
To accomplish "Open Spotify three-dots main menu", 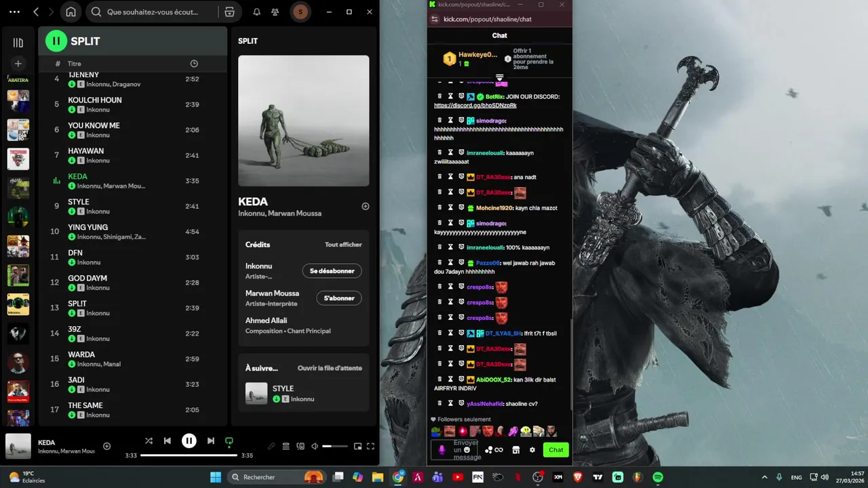I will (x=15, y=12).
